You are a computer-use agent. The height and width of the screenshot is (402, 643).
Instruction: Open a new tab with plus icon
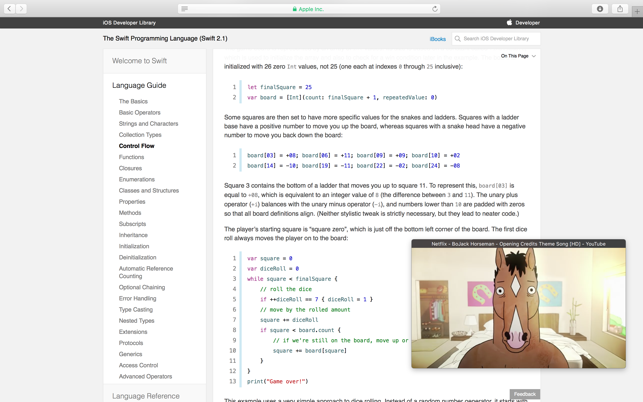coord(637,11)
